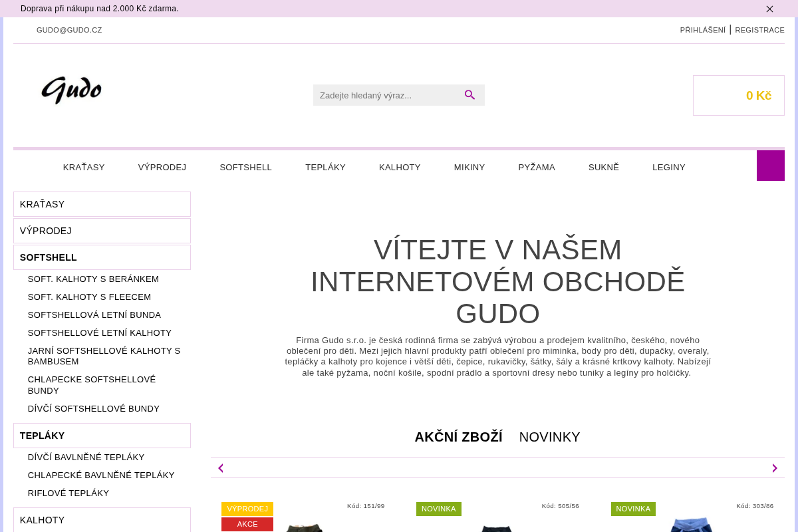Select VÝPRODEJ category in the sidebar
This screenshot has height=532, width=798.
pyautogui.click(x=102, y=231)
